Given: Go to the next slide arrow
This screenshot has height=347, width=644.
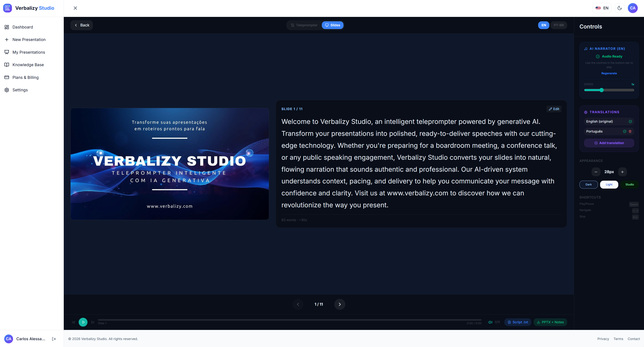Looking at the screenshot, I should pyautogui.click(x=339, y=304).
